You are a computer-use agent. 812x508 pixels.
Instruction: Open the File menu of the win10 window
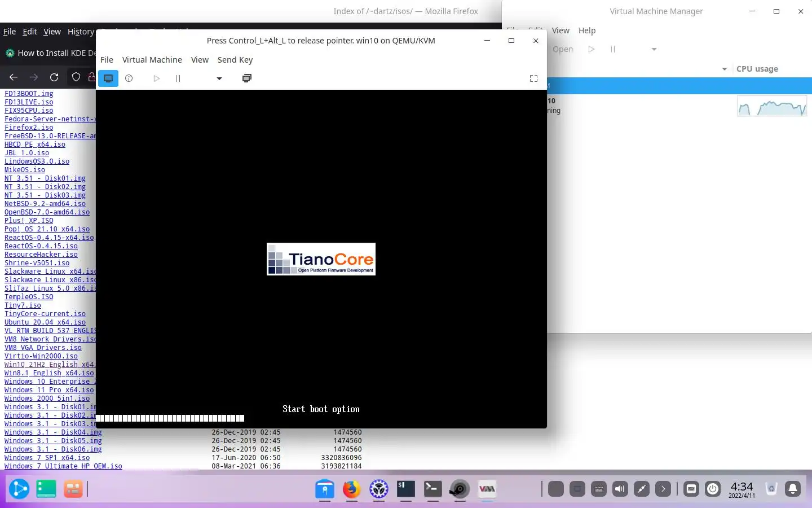coord(107,60)
